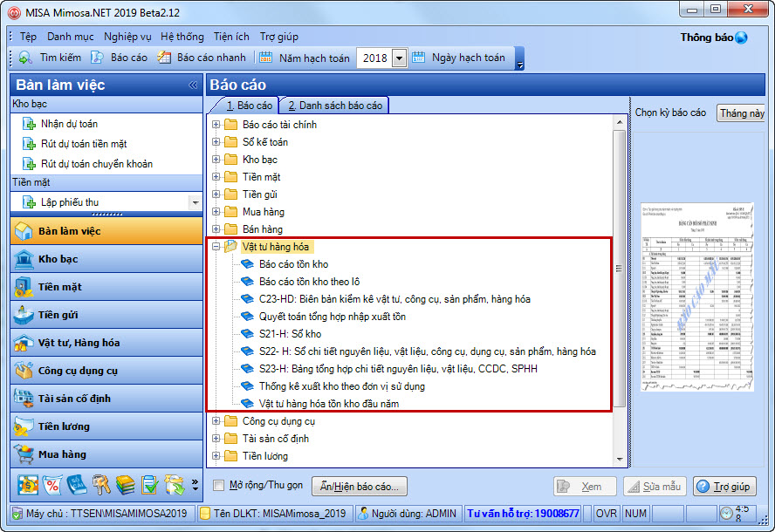Expand the Bán hàng folder
This screenshot has height=532, width=775.
[x=216, y=229]
